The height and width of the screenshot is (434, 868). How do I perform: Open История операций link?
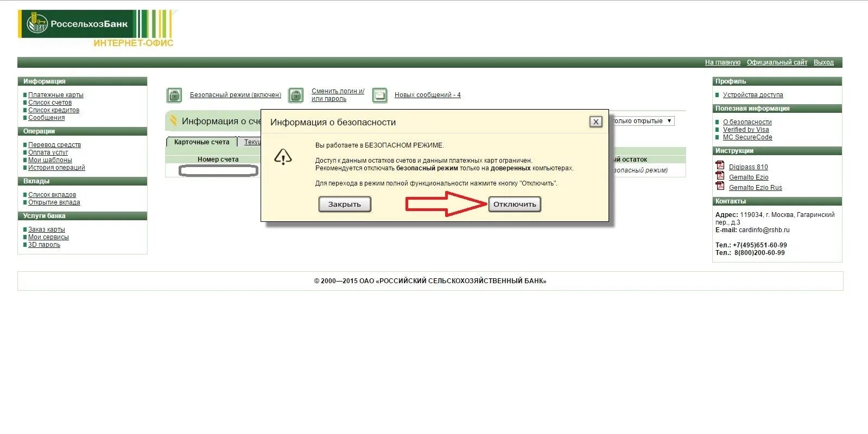tap(56, 168)
